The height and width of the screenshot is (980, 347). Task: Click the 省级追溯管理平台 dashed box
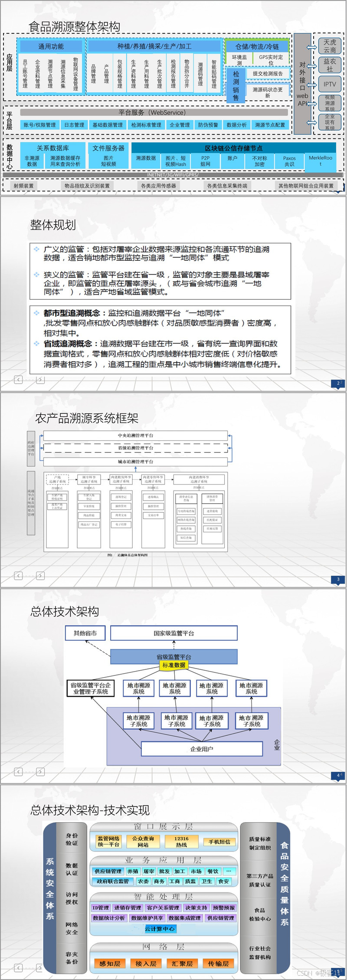pyautogui.click(x=135, y=448)
